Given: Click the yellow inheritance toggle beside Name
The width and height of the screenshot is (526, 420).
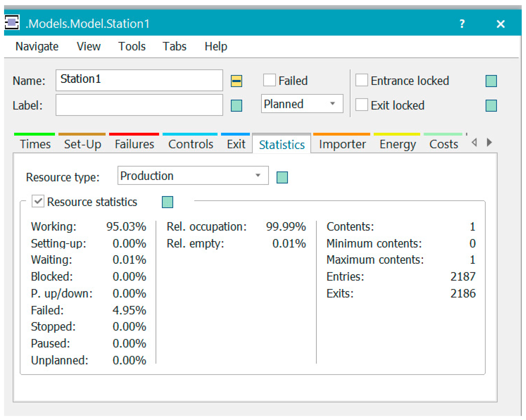Looking at the screenshot, I should (236, 81).
